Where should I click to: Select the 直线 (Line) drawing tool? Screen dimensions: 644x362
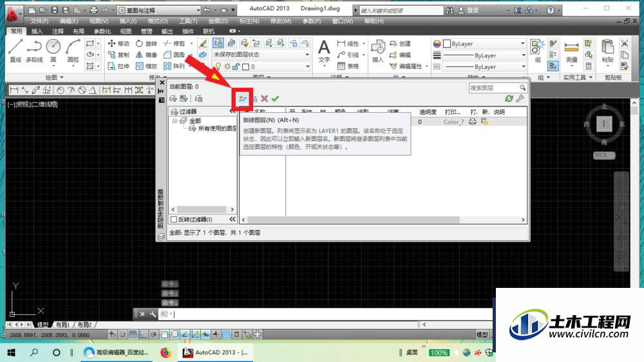15,50
